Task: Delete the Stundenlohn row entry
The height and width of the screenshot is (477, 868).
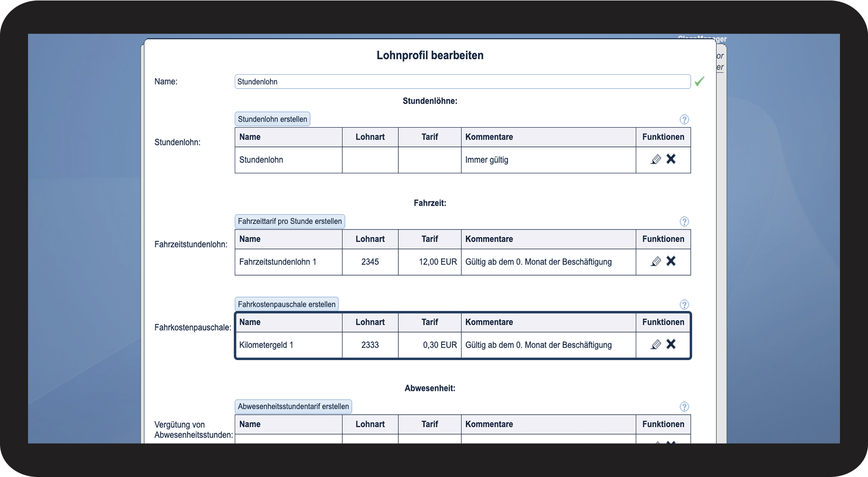Action: click(x=671, y=159)
